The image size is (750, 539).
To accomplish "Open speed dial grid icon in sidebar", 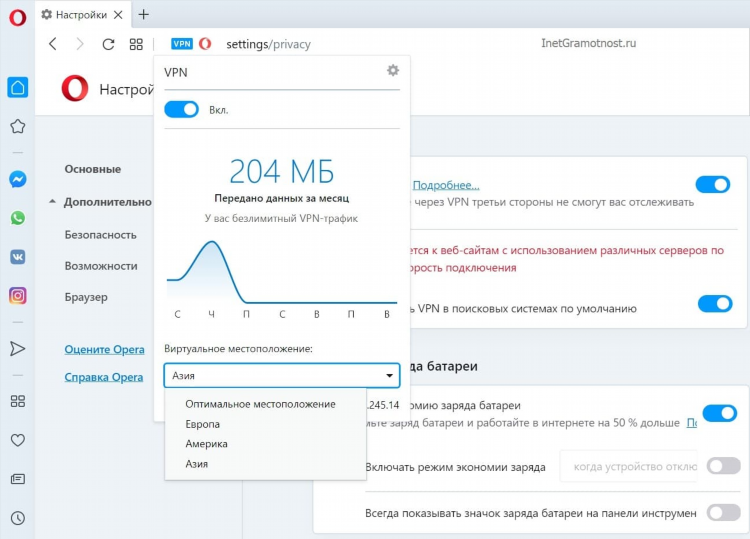I will point(18,401).
